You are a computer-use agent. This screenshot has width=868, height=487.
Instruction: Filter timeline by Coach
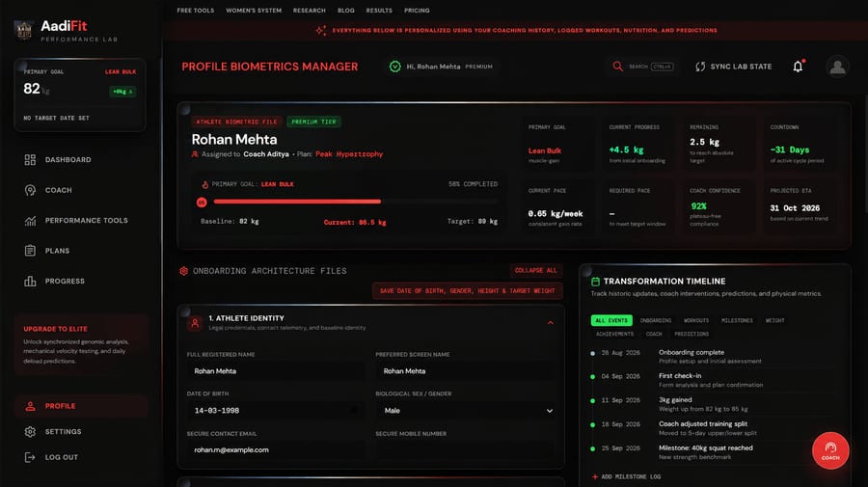point(654,335)
